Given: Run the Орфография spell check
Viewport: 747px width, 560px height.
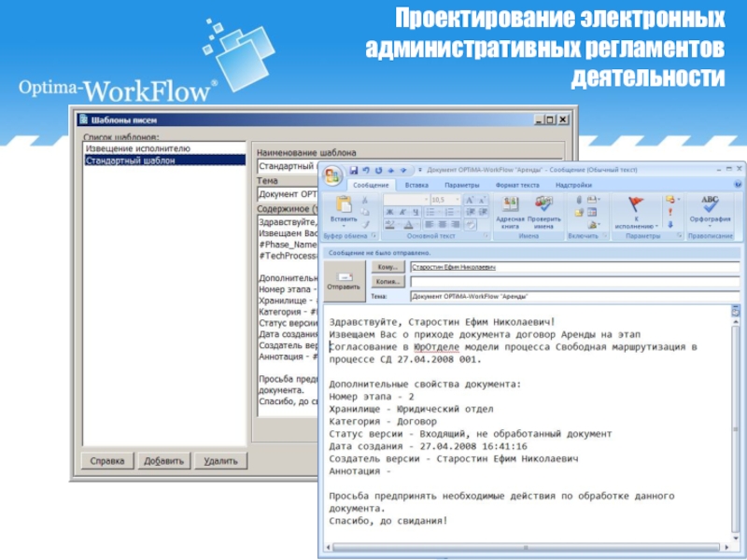Looking at the screenshot, I should (x=710, y=210).
